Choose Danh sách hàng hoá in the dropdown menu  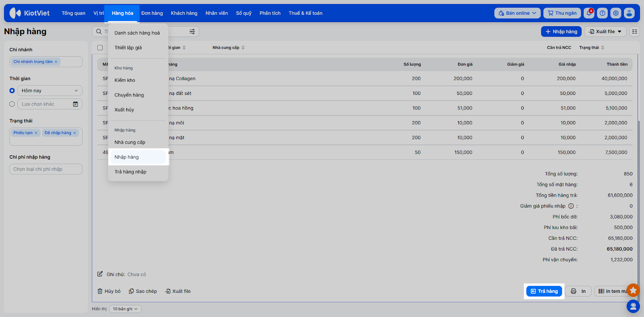pyautogui.click(x=138, y=33)
